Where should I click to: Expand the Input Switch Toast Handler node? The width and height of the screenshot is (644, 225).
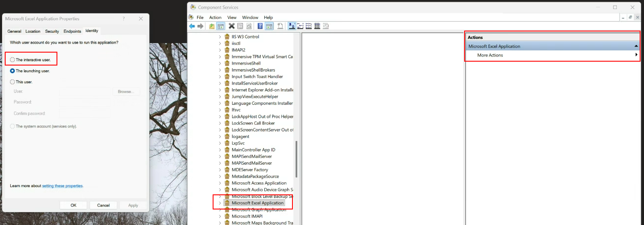pos(220,77)
